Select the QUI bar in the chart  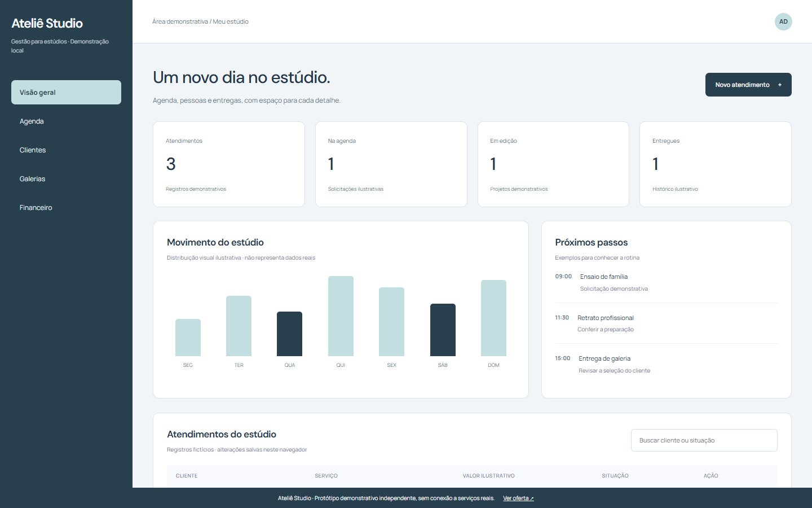341,316
